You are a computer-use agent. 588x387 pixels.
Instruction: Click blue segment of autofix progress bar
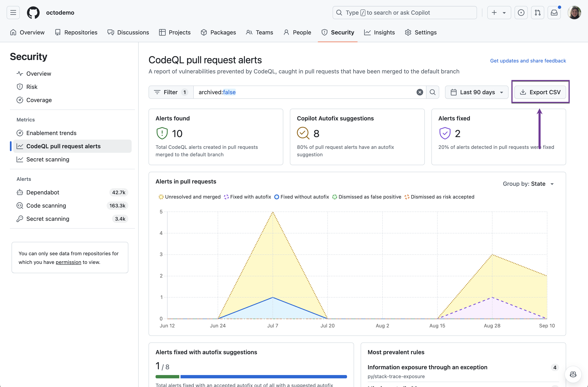(x=264, y=377)
